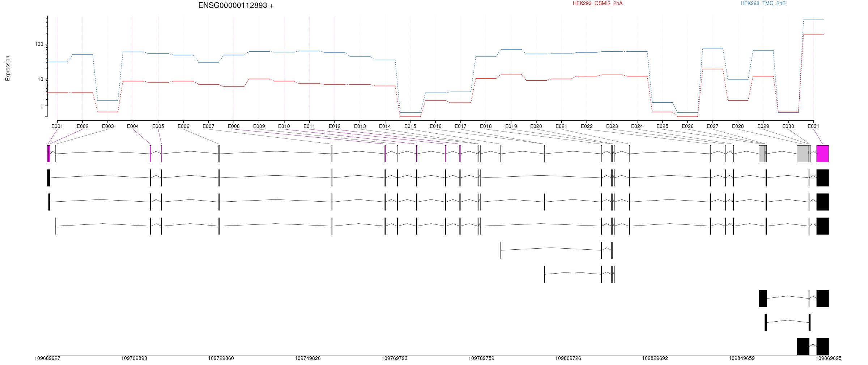The width and height of the screenshot is (868, 365).
Task: Click exon label E030
Action: coord(788,126)
